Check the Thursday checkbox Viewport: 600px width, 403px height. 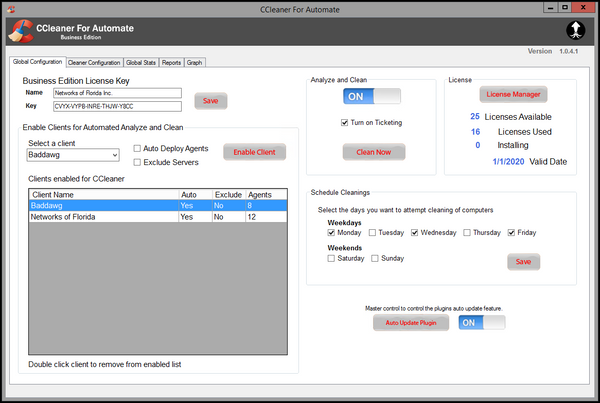[x=467, y=233]
